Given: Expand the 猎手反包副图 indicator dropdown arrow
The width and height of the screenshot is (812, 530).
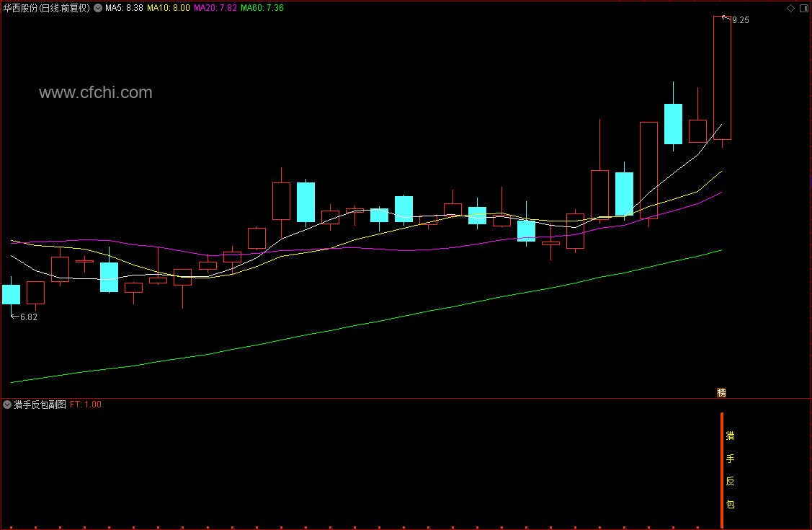Looking at the screenshot, I should (x=7, y=405).
